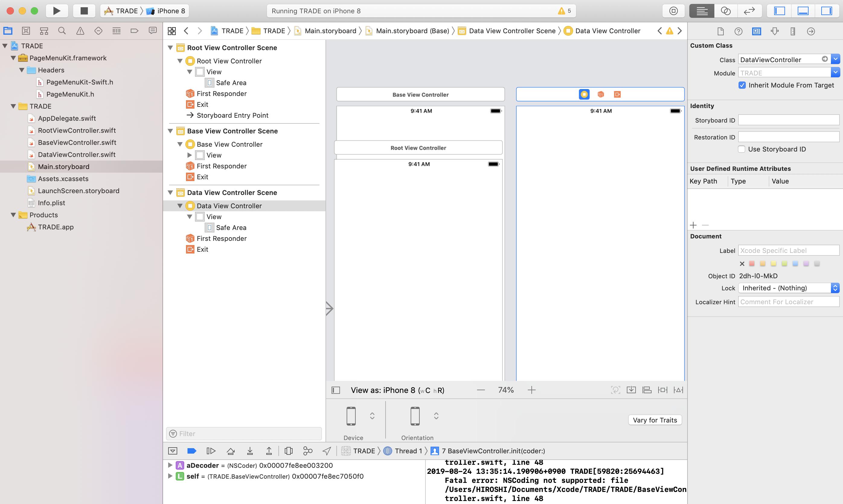
Task: Click the Run (play) button
Action: (57, 11)
